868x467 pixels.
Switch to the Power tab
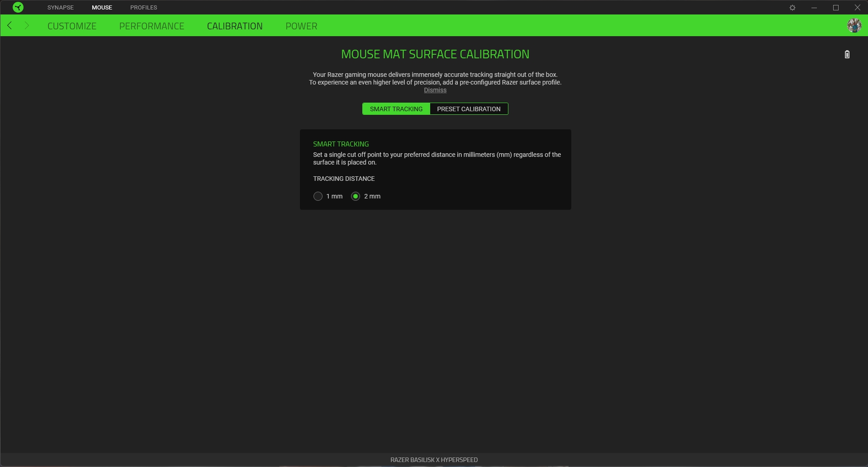tap(301, 26)
